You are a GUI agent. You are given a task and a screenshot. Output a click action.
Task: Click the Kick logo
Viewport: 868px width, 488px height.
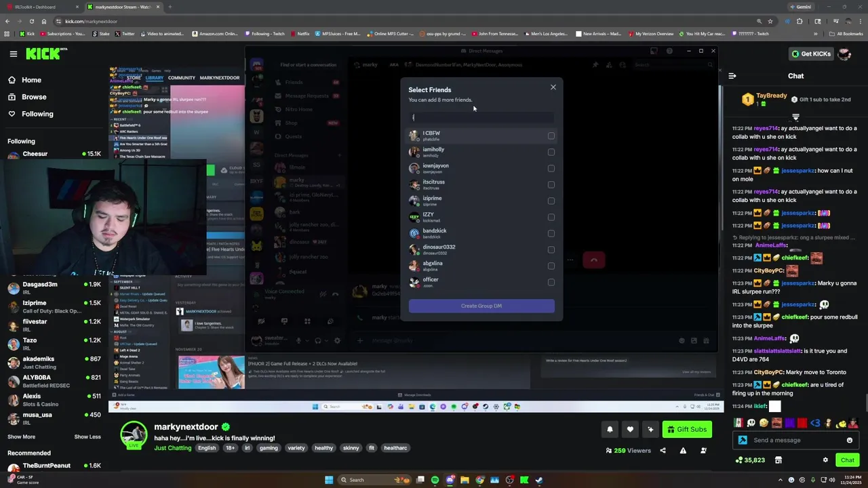(46, 54)
